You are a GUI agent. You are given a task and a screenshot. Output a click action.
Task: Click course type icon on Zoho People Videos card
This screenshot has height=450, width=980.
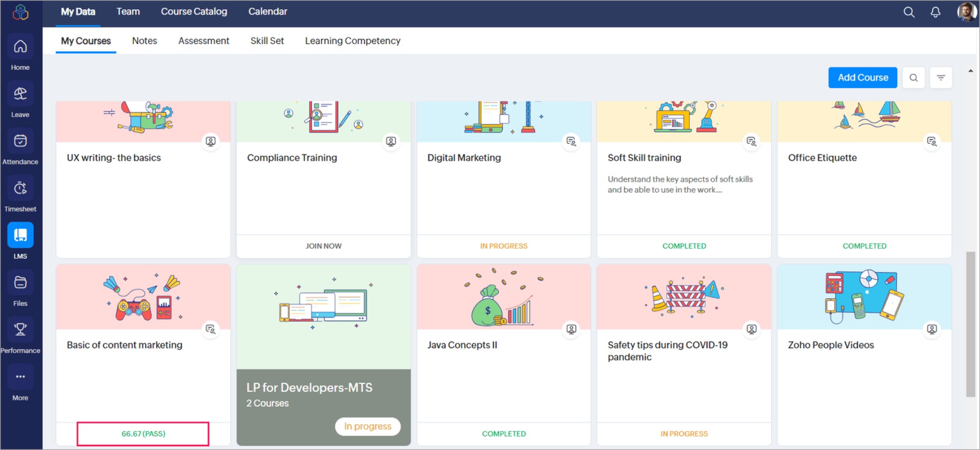tap(932, 329)
